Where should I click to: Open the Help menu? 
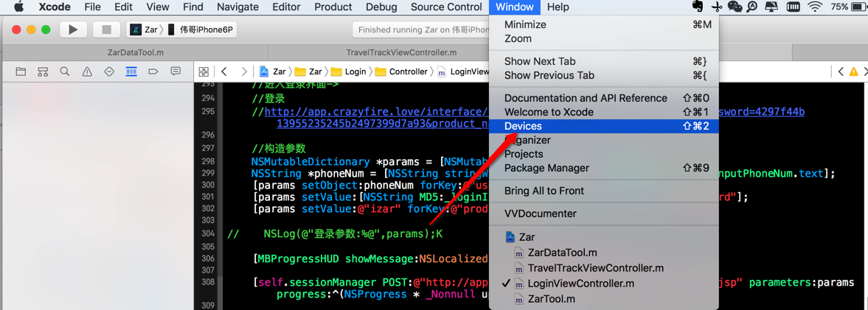[558, 7]
